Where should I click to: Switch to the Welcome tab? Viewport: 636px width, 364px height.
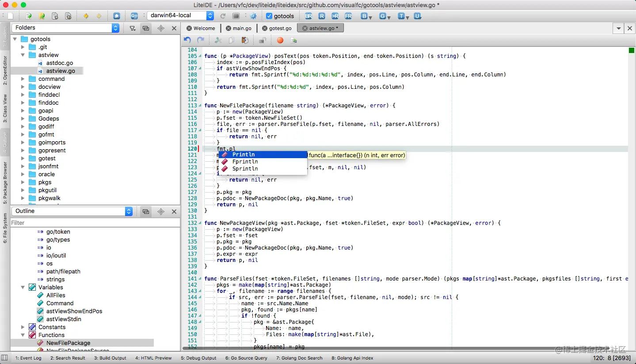click(201, 28)
